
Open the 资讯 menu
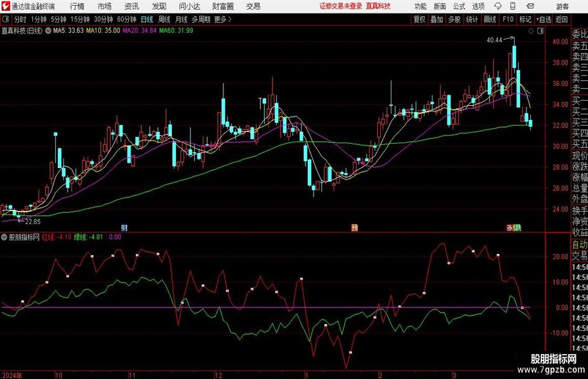[x=132, y=6]
